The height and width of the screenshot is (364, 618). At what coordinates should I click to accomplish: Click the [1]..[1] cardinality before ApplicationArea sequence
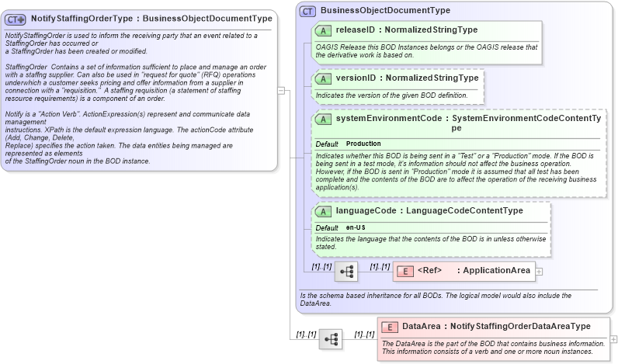point(321,267)
